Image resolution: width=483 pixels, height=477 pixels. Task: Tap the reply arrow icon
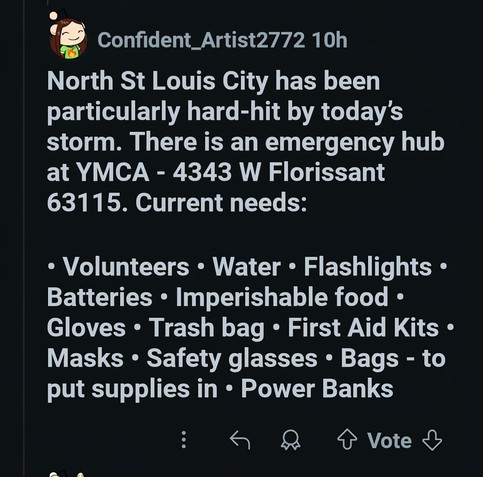coord(240,440)
